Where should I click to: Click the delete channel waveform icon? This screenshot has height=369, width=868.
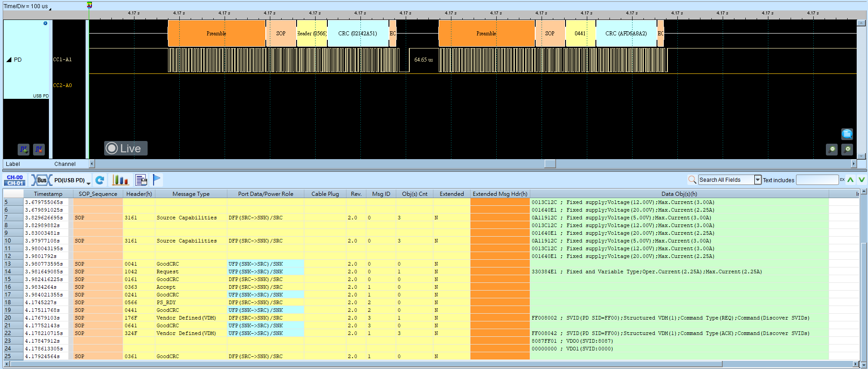(39, 149)
